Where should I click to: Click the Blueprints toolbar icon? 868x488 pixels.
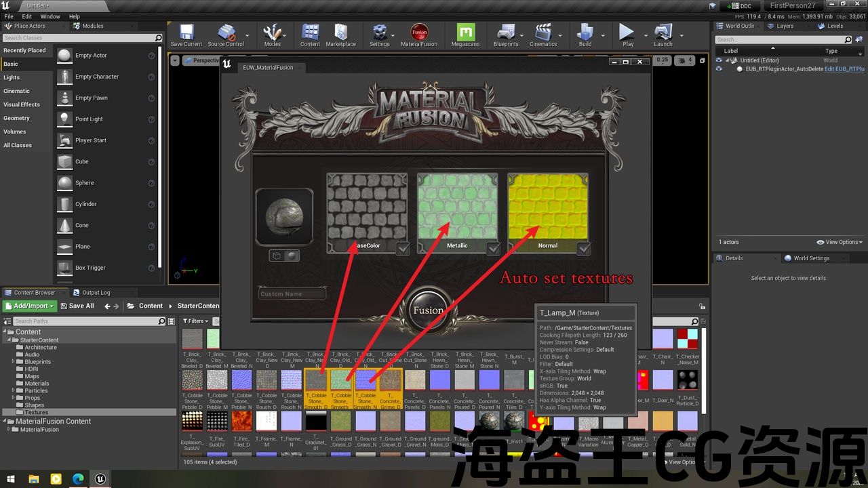pos(506,33)
